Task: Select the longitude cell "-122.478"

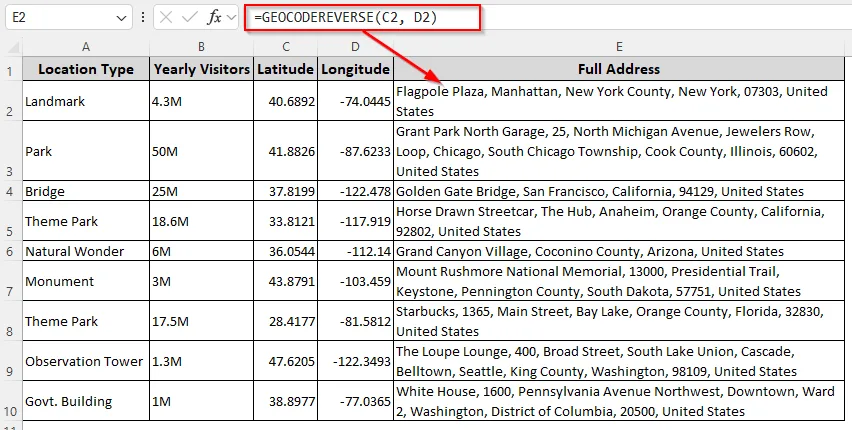Action: pyautogui.click(x=355, y=191)
